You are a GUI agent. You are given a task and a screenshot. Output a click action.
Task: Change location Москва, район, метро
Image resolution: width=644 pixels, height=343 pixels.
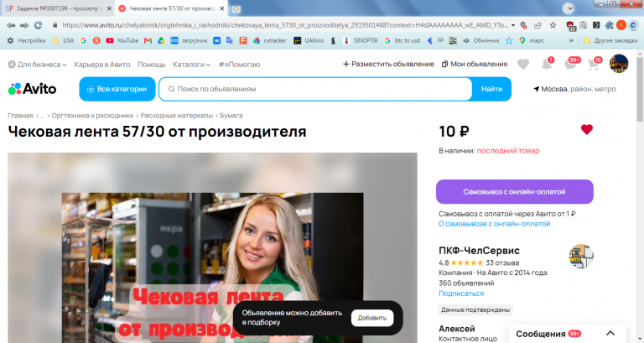pos(574,89)
